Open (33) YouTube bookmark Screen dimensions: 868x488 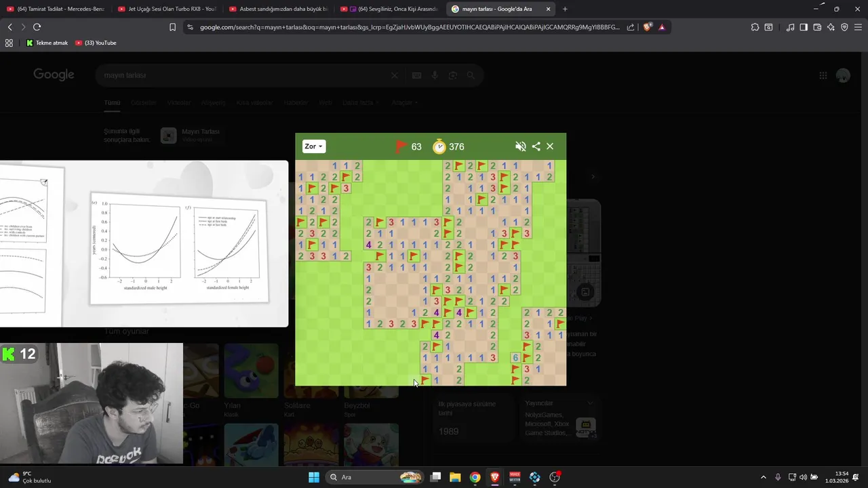tap(96, 43)
